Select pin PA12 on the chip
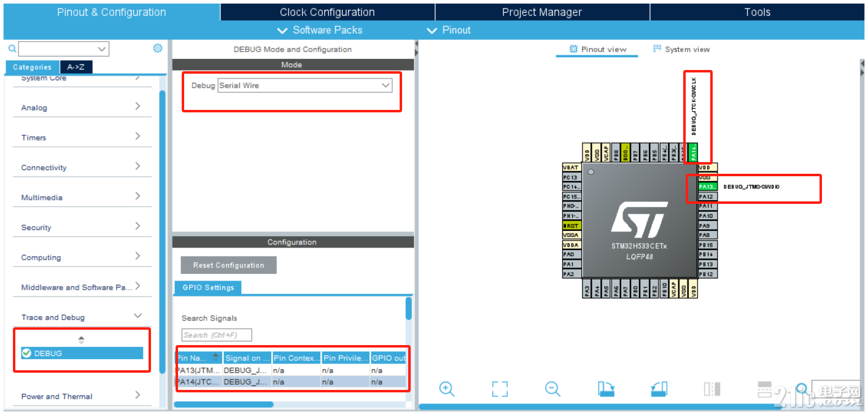The height and width of the screenshot is (412, 868). [x=707, y=196]
